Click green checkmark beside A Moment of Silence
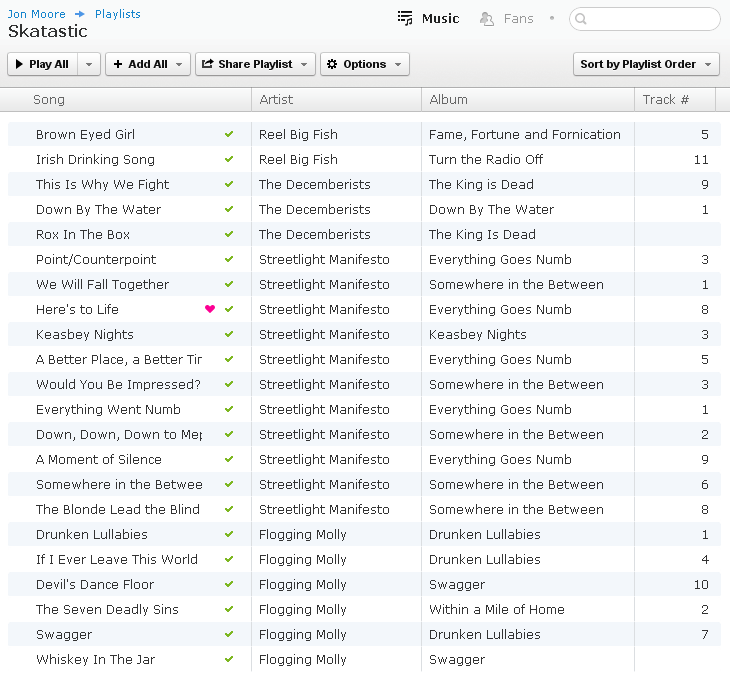730x682 pixels. (229, 459)
